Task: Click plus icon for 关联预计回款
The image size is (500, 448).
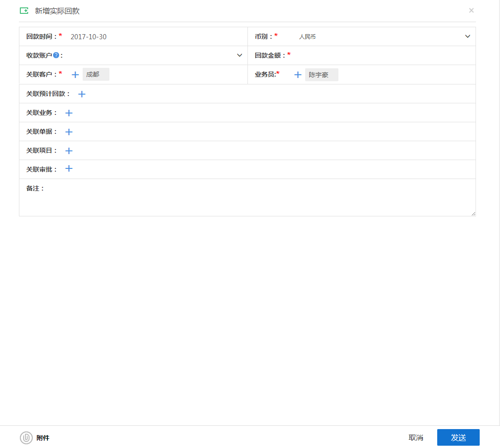Action: pyautogui.click(x=82, y=94)
